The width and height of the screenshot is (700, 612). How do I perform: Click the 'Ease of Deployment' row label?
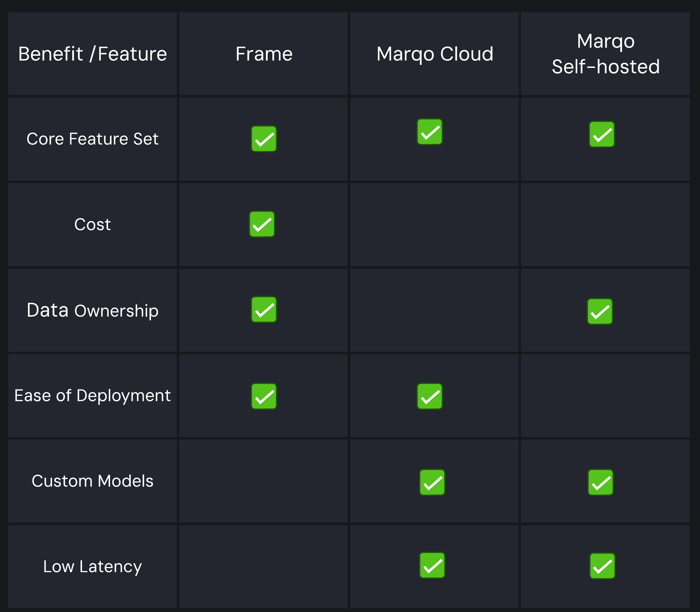click(x=92, y=396)
